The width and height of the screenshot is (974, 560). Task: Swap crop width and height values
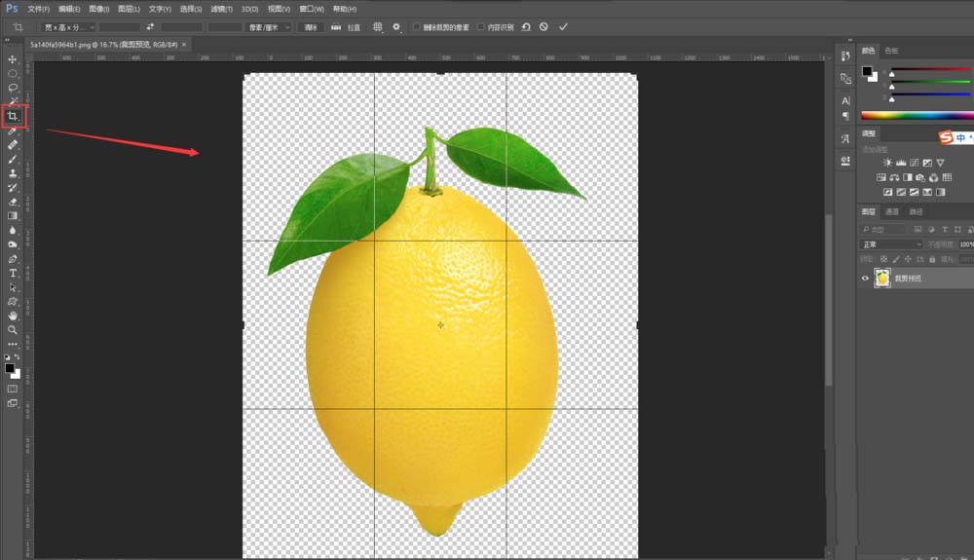tap(150, 27)
